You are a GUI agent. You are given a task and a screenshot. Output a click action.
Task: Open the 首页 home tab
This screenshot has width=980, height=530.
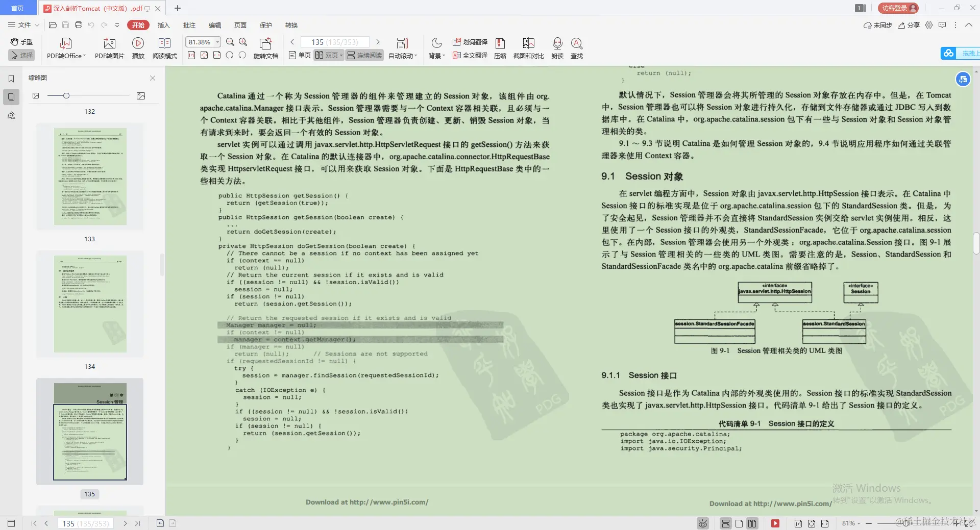(17, 8)
